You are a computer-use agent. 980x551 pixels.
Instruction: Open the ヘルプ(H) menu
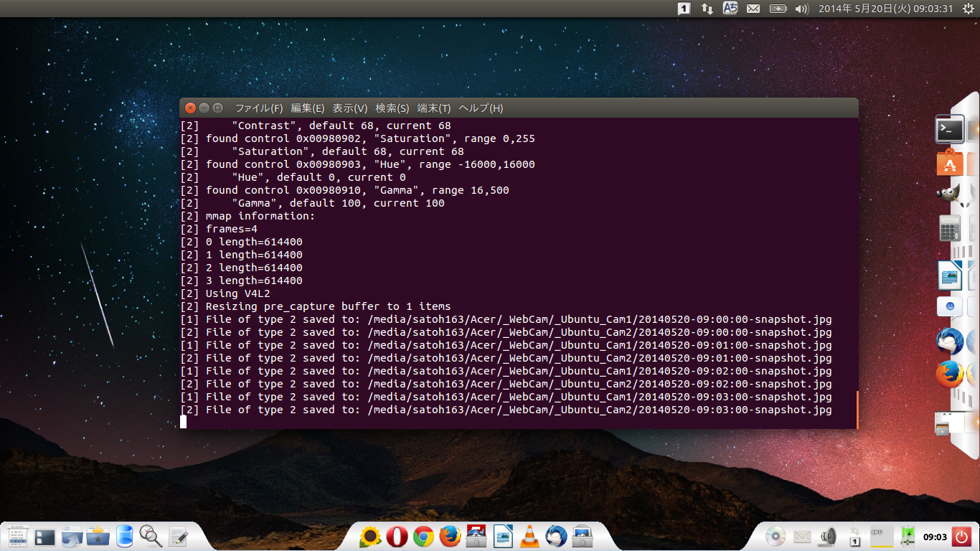(x=480, y=108)
